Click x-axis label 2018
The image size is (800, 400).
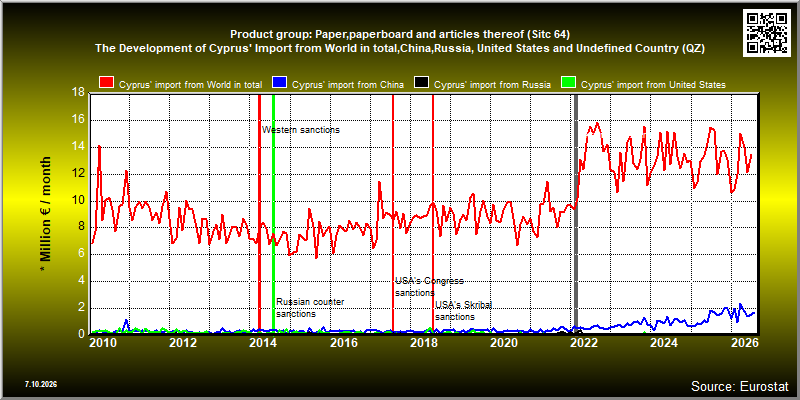click(x=423, y=342)
